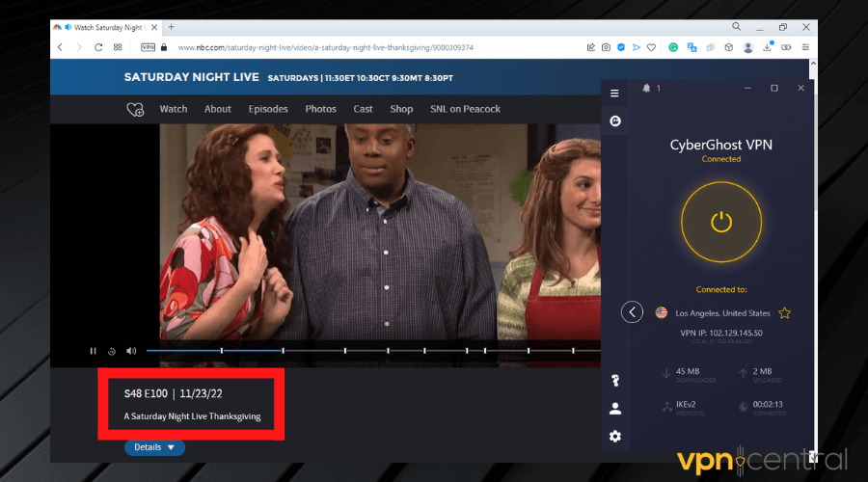This screenshot has width=868, height=482.
Task: Pause the SNL video
Action: [93, 351]
